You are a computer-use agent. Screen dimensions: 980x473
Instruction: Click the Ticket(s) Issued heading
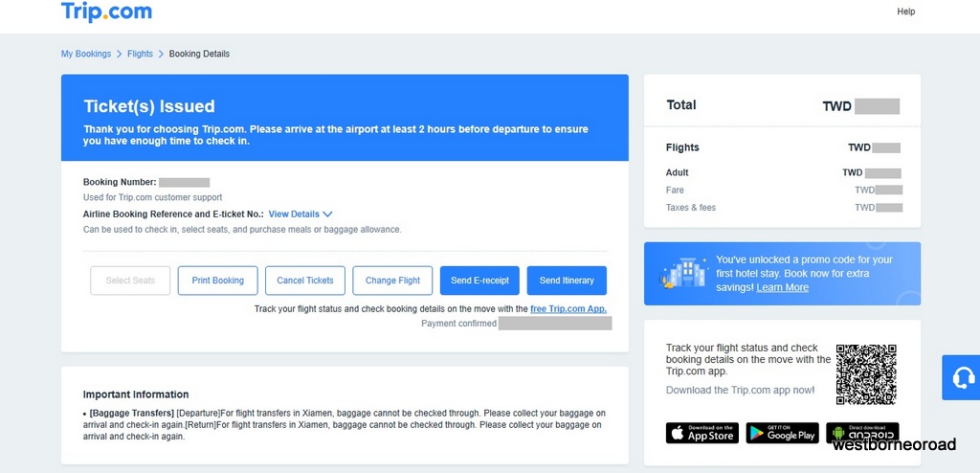149,106
